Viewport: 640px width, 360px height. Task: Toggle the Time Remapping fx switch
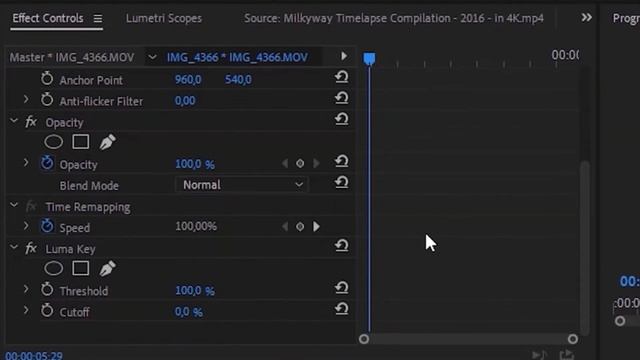(31, 206)
